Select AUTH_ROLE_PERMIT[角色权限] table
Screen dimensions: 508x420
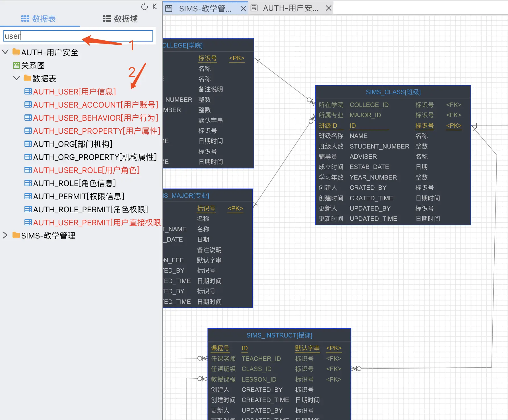click(91, 209)
